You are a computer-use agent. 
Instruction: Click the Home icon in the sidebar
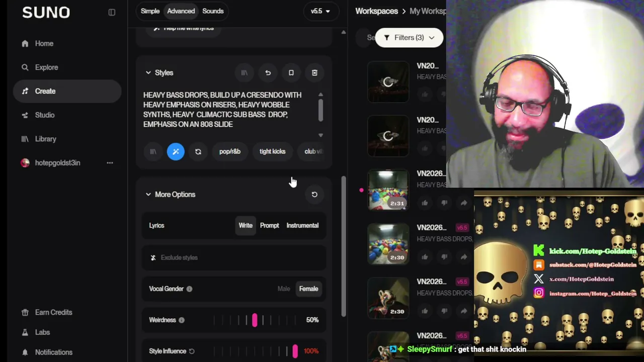point(25,44)
